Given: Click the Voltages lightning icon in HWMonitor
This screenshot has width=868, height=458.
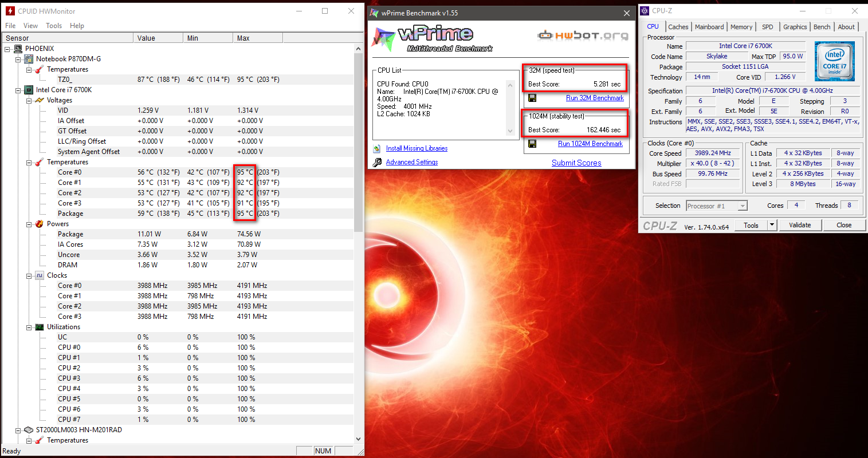Looking at the screenshot, I should (x=40, y=100).
